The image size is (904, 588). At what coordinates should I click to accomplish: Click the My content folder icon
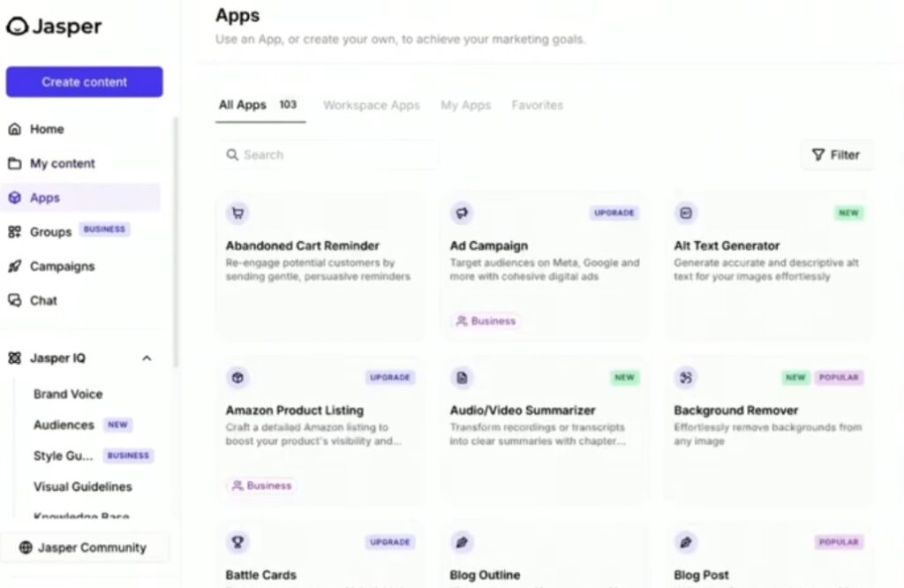coord(15,163)
